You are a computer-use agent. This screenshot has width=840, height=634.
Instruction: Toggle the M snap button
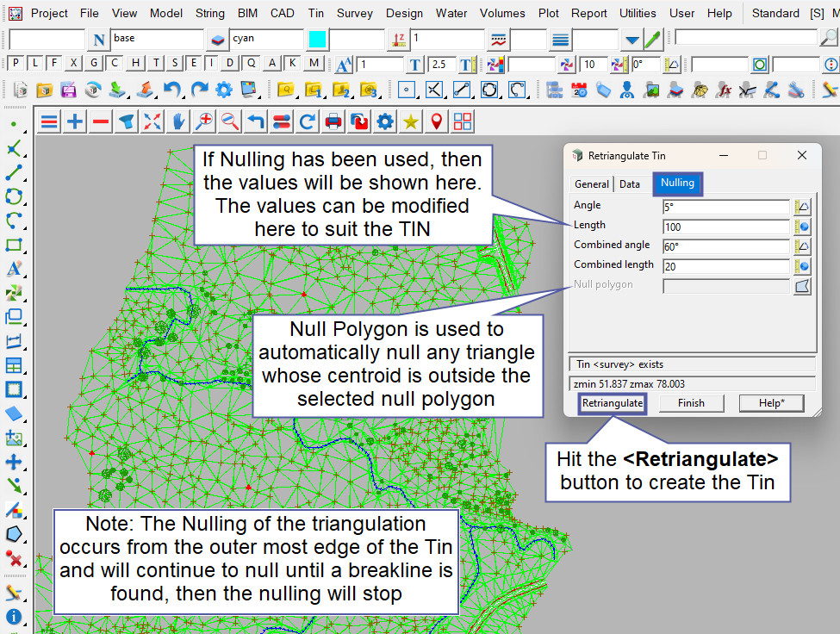pyautogui.click(x=314, y=63)
